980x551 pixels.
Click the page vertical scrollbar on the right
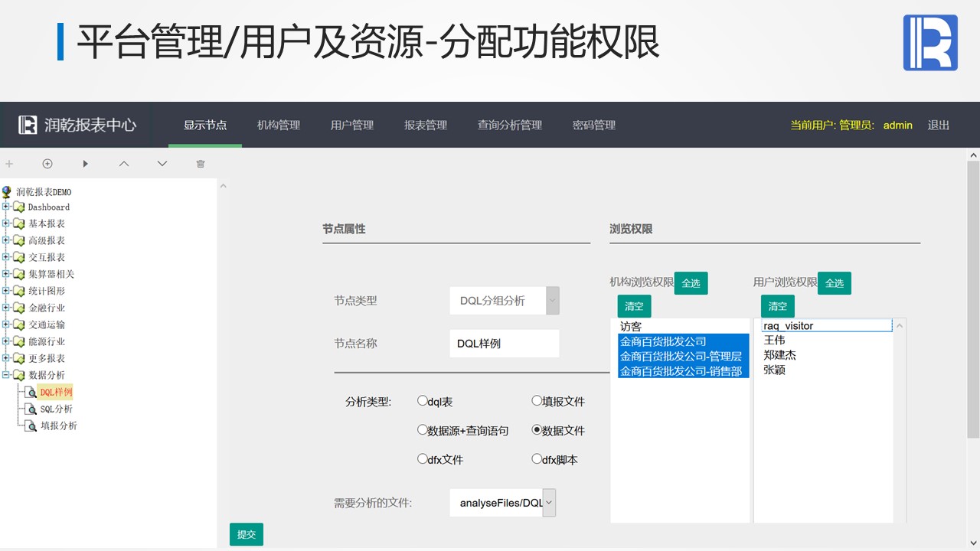pyautogui.click(x=973, y=306)
